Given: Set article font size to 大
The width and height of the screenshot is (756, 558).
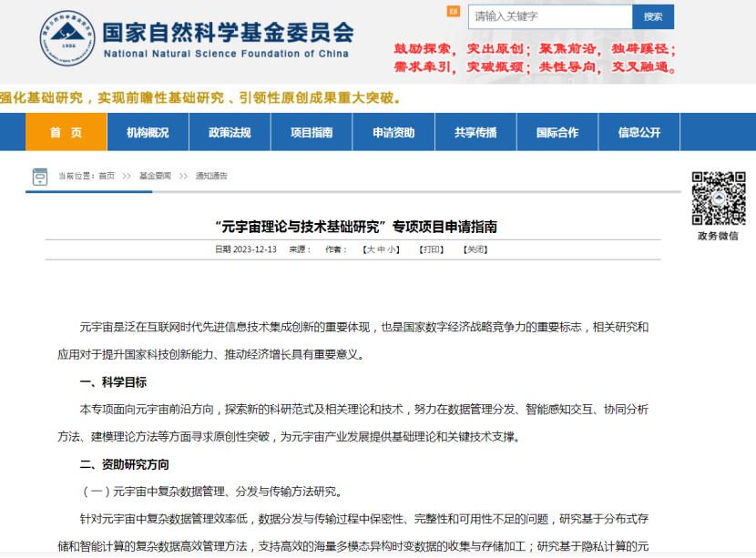Looking at the screenshot, I should [x=370, y=249].
